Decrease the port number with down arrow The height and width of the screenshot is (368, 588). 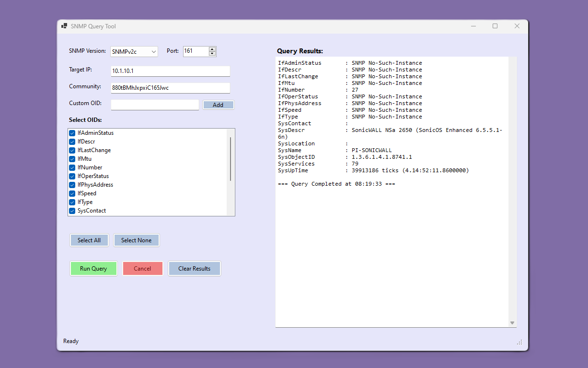click(x=212, y=53)
